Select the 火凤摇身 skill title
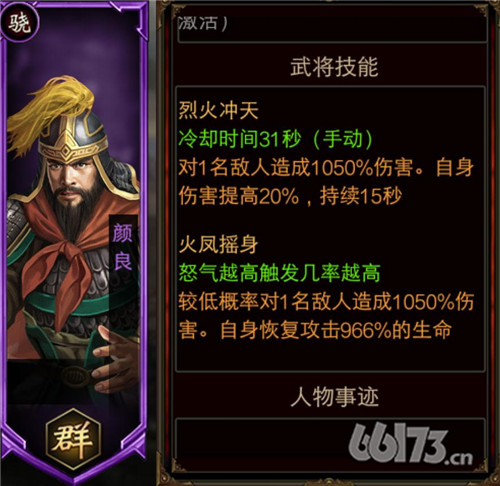This screenshot has width=500, height=486. point(219,244)
